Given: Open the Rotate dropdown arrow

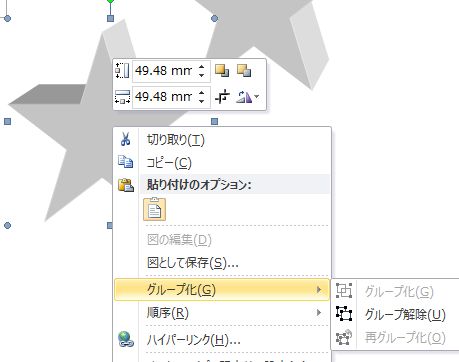Looking at the screenshot, I should [x=256, y=97].
